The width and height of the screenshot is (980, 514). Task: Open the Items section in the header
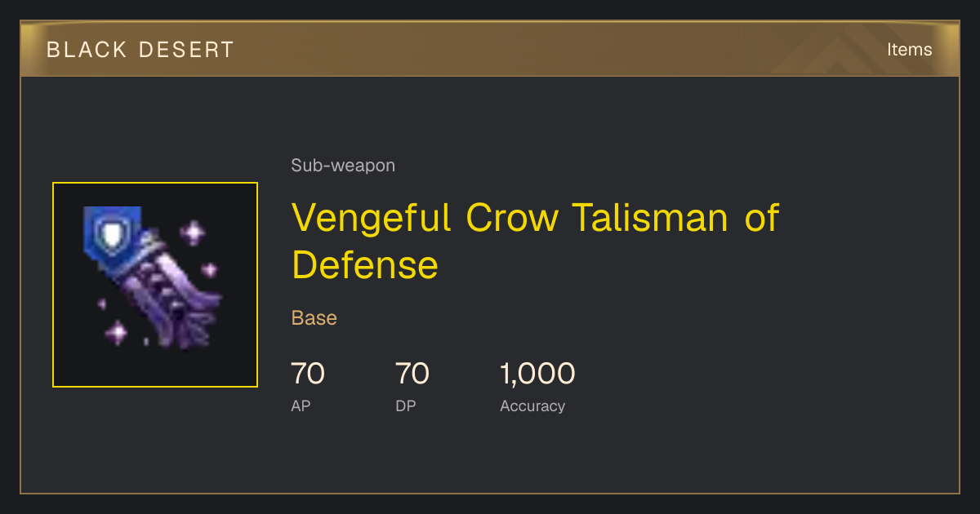click(910, 50)
